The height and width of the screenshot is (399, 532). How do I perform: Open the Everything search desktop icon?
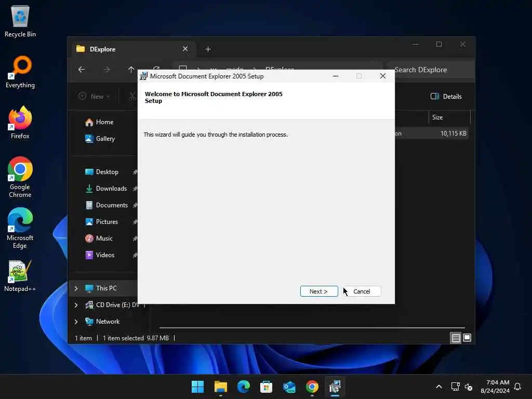[x=20, y=72]
